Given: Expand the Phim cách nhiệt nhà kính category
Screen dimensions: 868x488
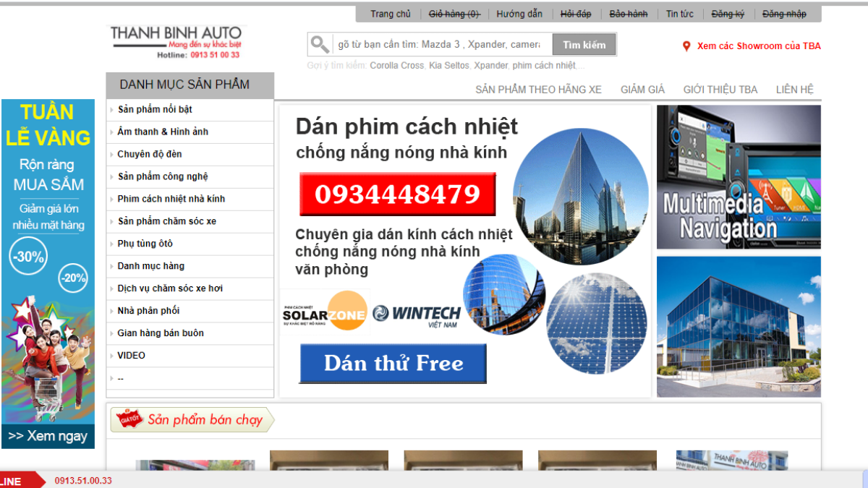Looking at the screenshot, I should click(x=171, y=199).
